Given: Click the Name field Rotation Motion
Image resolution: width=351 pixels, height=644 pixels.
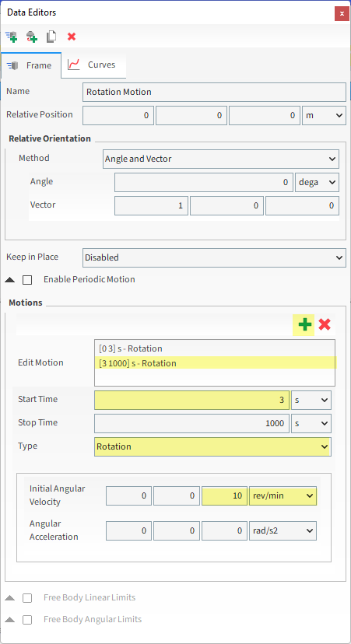Looking at the screenshot, I should click(x=214, y=93).
